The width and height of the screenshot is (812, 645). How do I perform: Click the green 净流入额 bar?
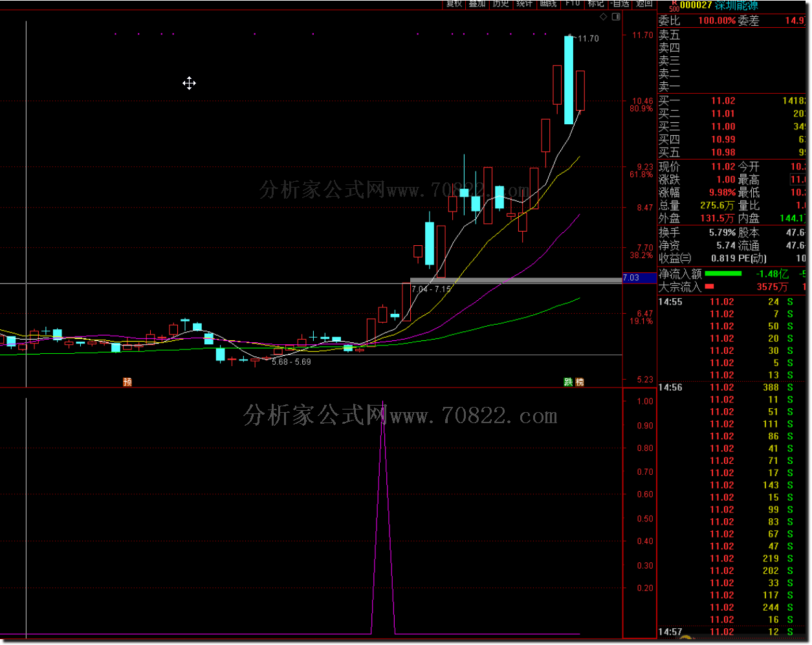723,274
